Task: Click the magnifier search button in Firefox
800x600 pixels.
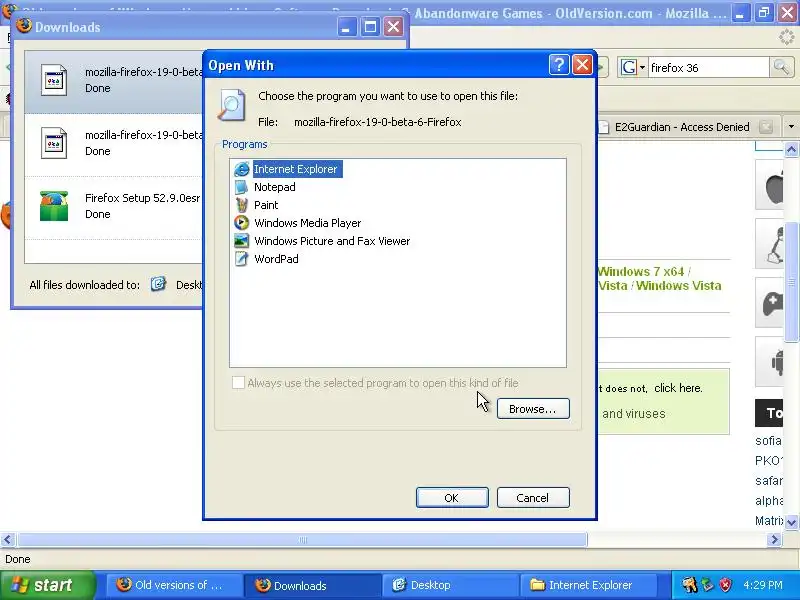Action: click(781, 67)
